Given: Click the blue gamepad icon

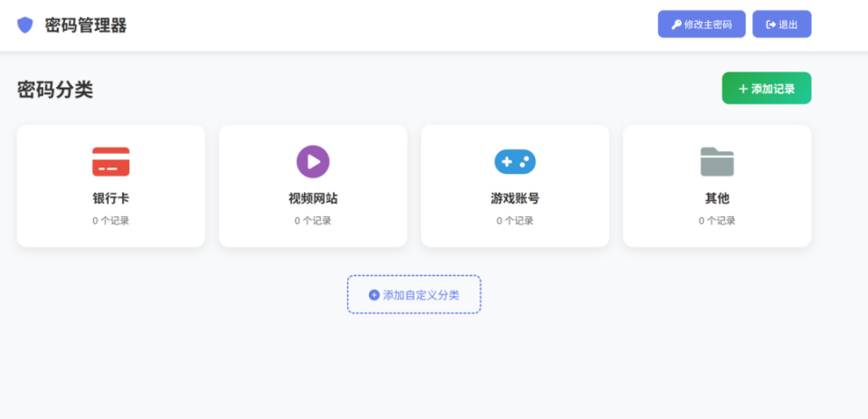Looking at the screenshot, I should coord(514,162).
